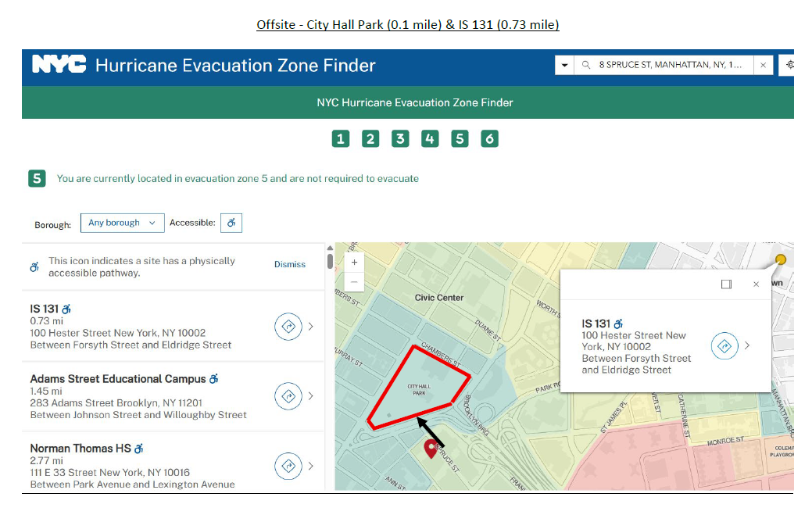Select evacuation zone 6 badge

[x=489, y=138]
